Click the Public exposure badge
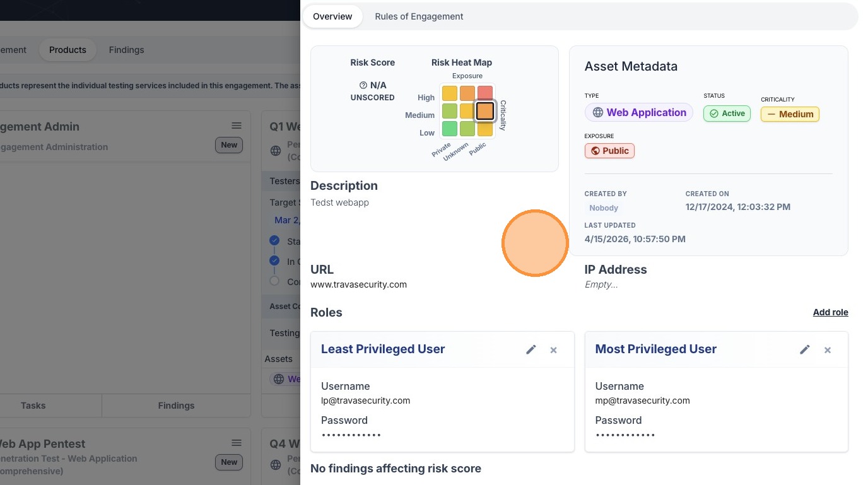Image resolution: width=868 pixels, height=485 pixels. tap(609, 151)
